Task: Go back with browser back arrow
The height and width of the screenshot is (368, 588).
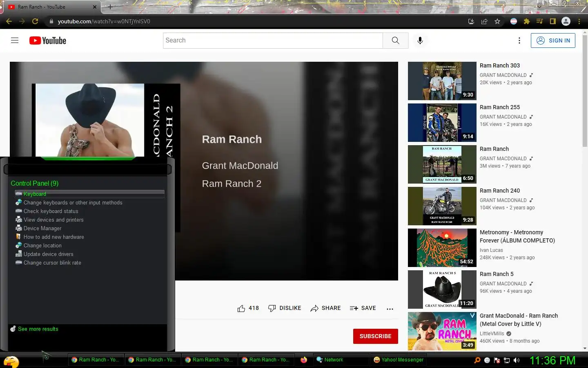Action: pos(9,21)
